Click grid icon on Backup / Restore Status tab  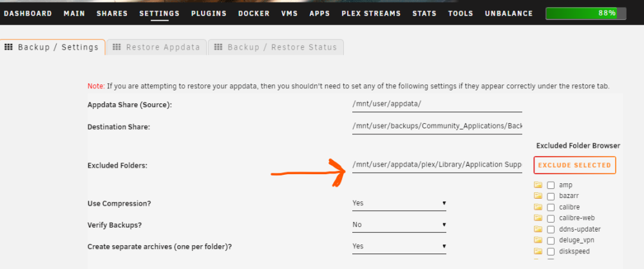coord(218,47)
